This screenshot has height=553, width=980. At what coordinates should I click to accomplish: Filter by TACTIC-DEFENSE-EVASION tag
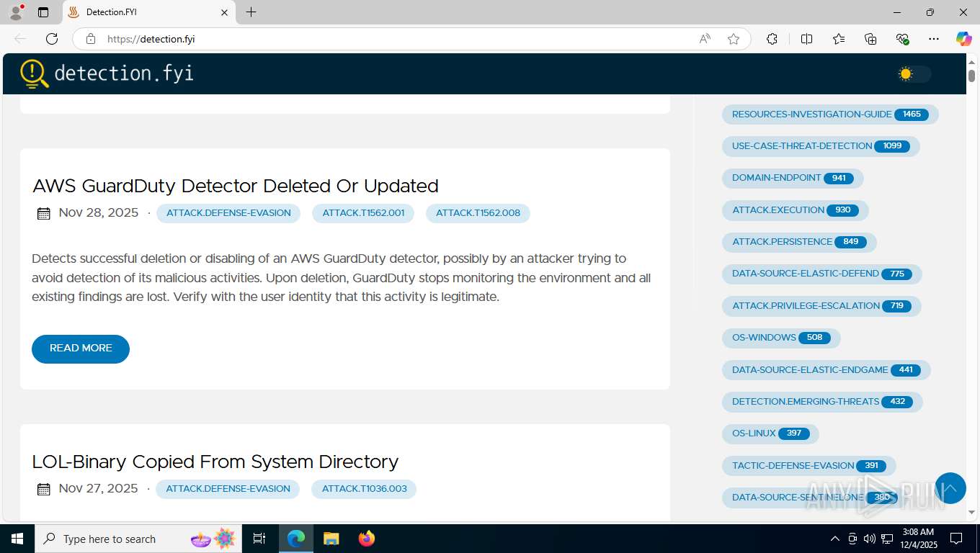809,466
